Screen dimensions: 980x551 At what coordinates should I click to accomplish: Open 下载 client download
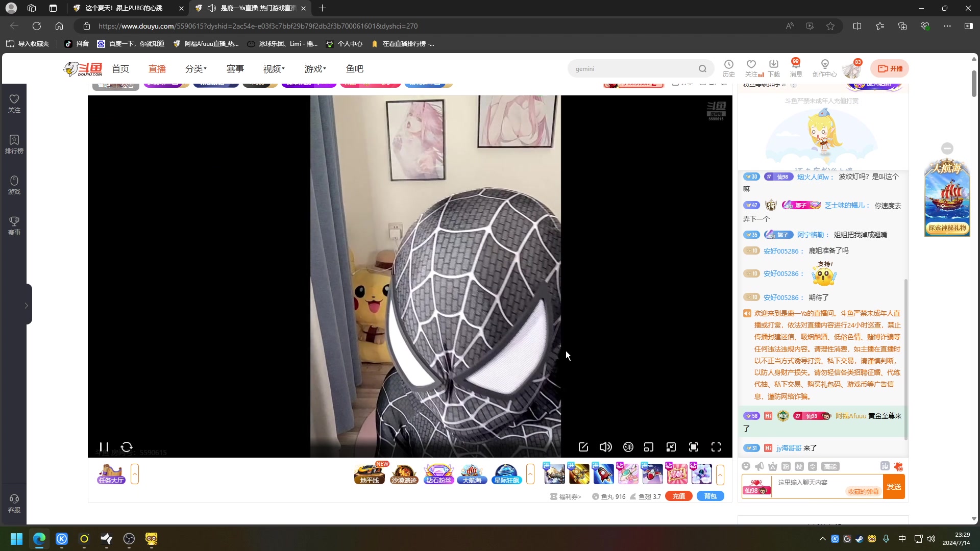click(x=774, y=68)
